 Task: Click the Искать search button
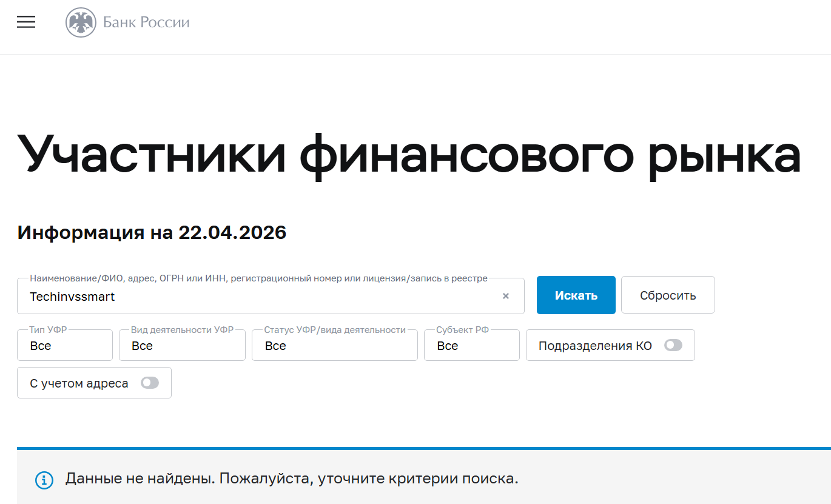[x=576, y=295]
